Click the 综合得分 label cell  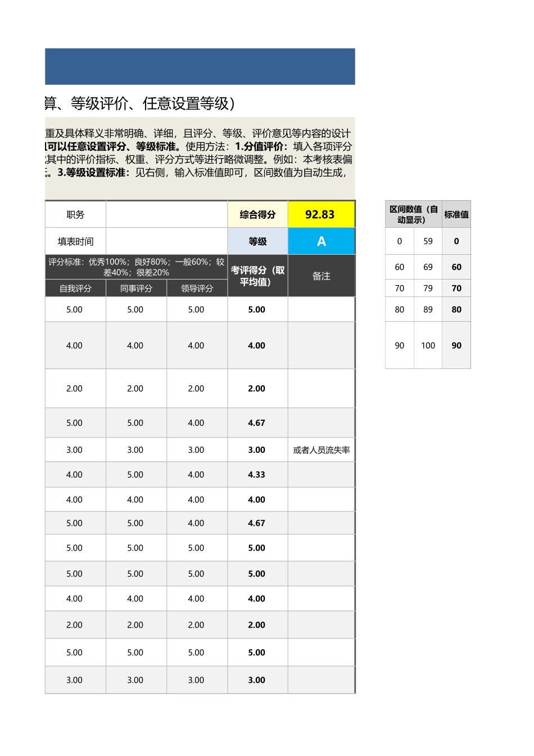pos(257,214)
